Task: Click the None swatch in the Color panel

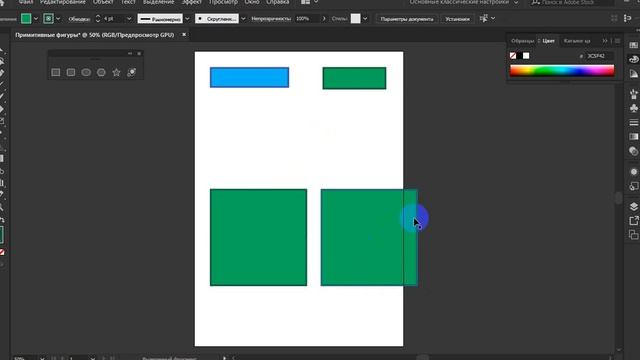Action: 513,56
